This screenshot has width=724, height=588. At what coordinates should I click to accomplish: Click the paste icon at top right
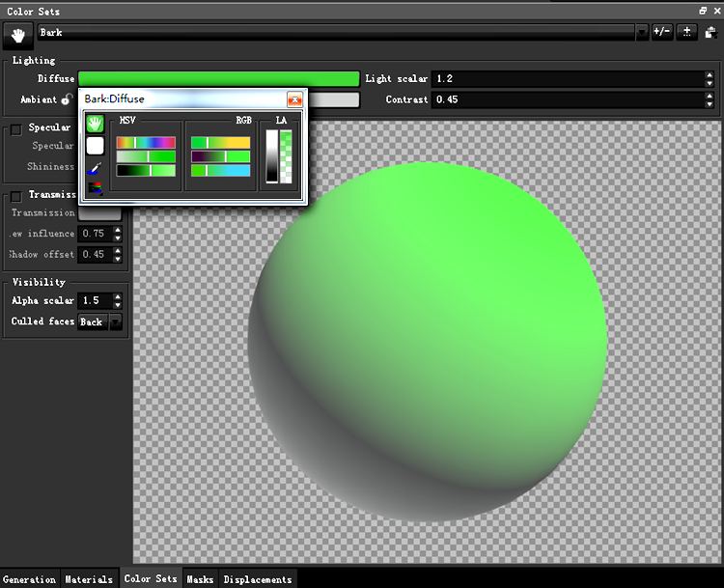point(710,32)
